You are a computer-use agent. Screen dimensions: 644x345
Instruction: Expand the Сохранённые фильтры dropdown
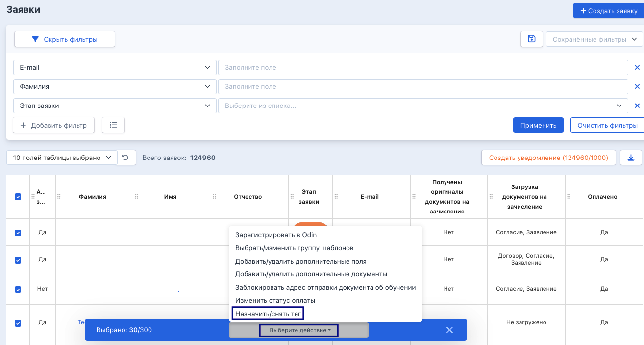pos(594,39)
